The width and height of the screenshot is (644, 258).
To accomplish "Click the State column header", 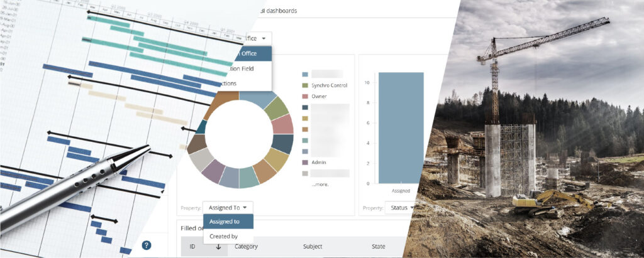I will pyautogui.click(x=378, y=247).
